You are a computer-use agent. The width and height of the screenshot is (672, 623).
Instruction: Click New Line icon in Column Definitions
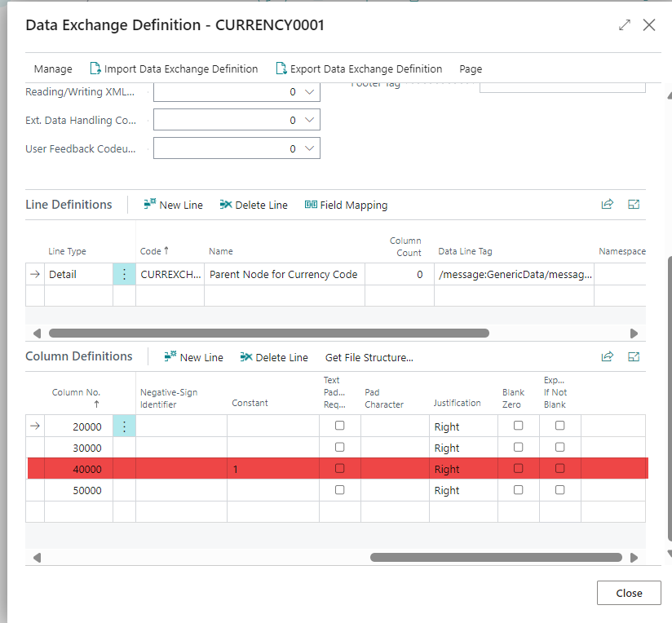170,356
